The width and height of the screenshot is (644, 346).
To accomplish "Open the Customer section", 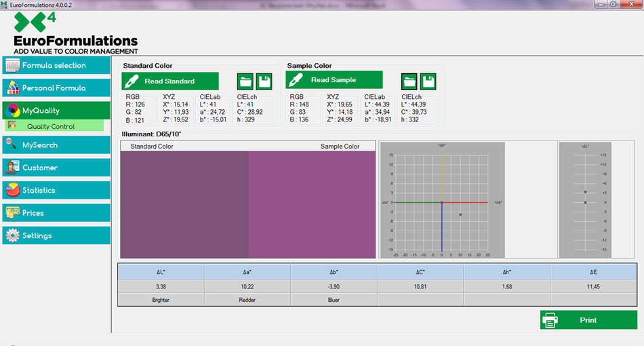I will 56,168.
